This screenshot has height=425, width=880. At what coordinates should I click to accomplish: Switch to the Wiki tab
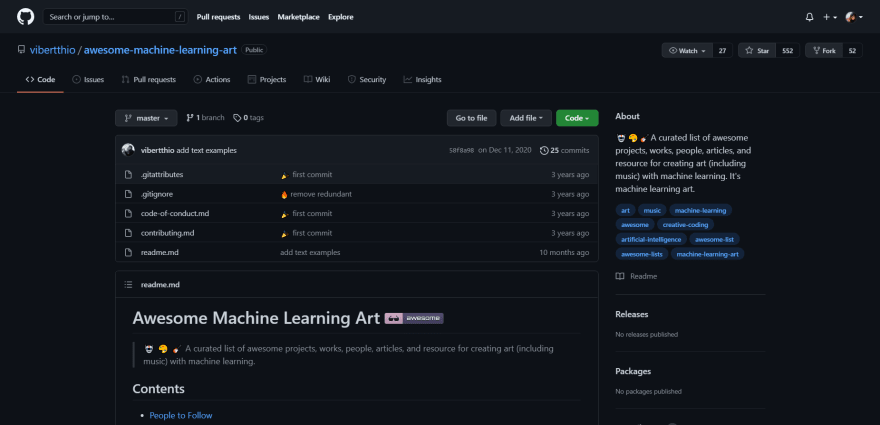click(x=317, y=80)
